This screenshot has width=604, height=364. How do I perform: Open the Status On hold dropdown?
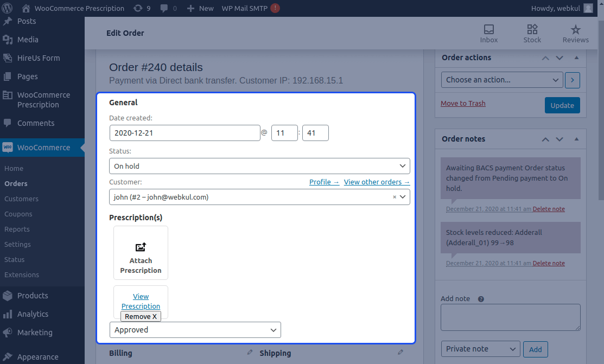259,166
